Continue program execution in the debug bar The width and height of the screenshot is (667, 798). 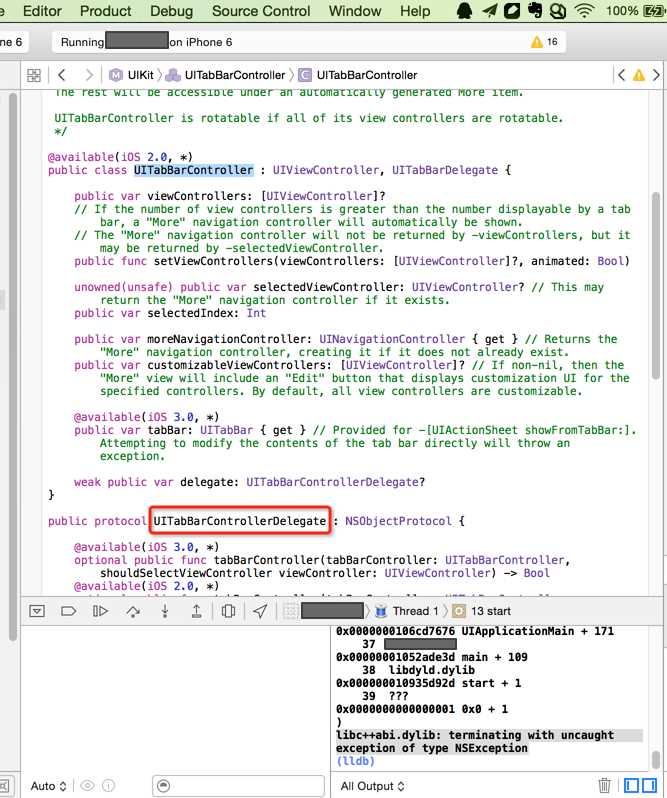[x=100, y=611]
